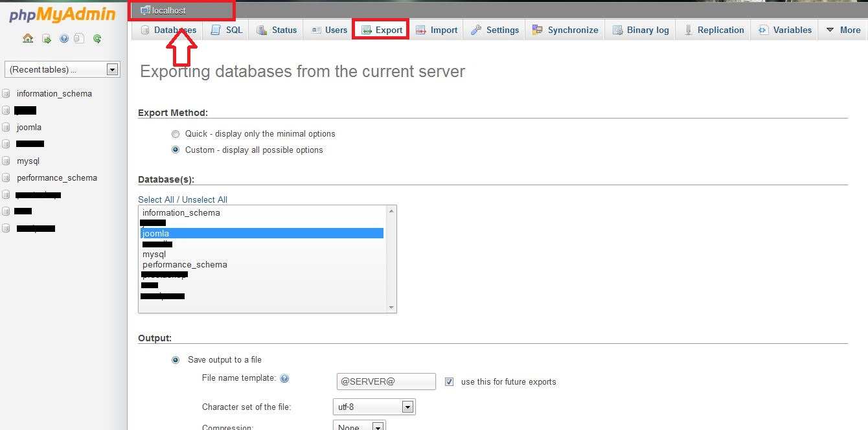The width and height of the screenshot is (868, 430).
Task: Select the Custom export method option
Action: coord(176,150)
